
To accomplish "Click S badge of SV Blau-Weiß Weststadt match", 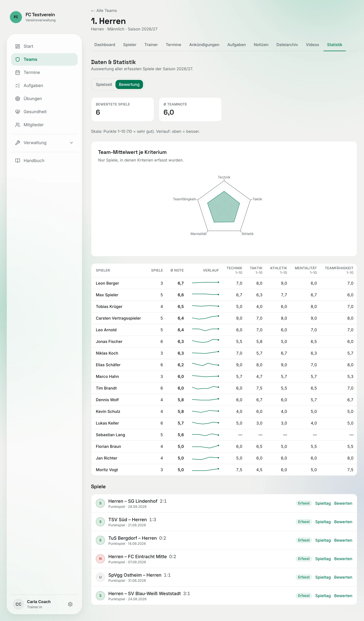I will pyautogui.click(x=100, y=596).
